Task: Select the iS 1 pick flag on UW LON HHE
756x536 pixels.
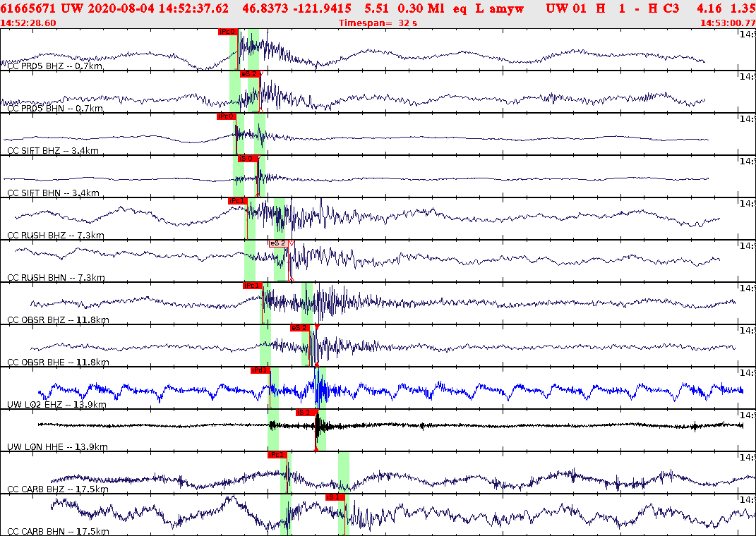Action: click(x=304, y=413)
